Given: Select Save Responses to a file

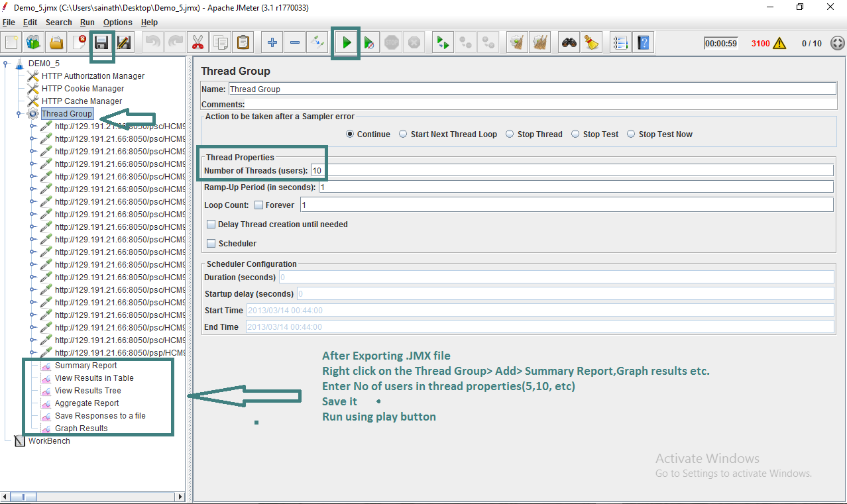Looking at the screenshot, I should tap(100, 416).
